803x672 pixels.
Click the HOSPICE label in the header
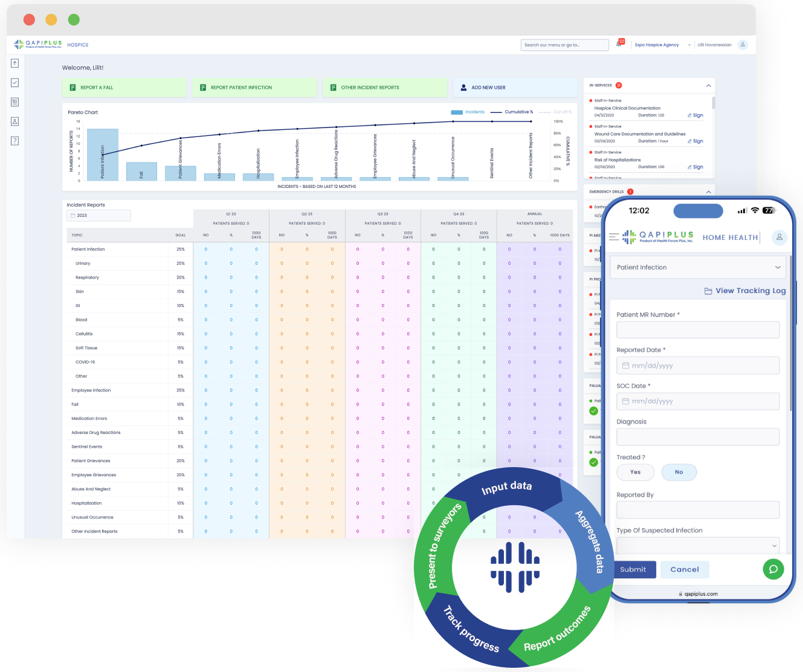point(78,45)
